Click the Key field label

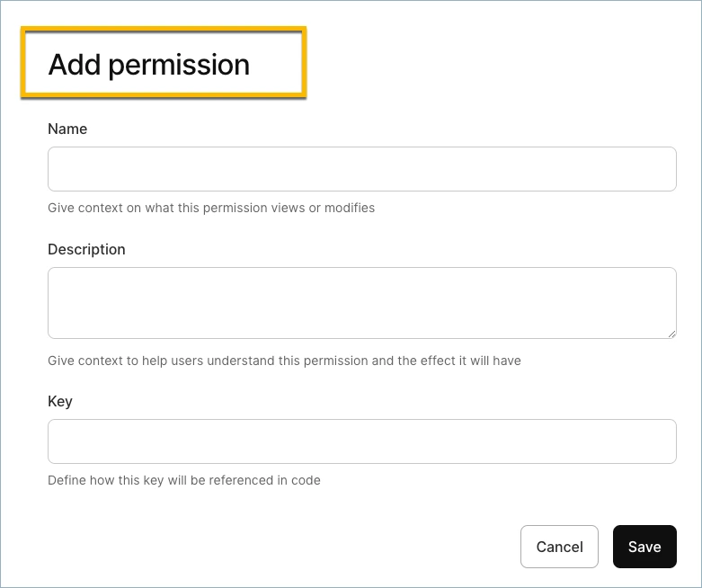coord(60,401)
